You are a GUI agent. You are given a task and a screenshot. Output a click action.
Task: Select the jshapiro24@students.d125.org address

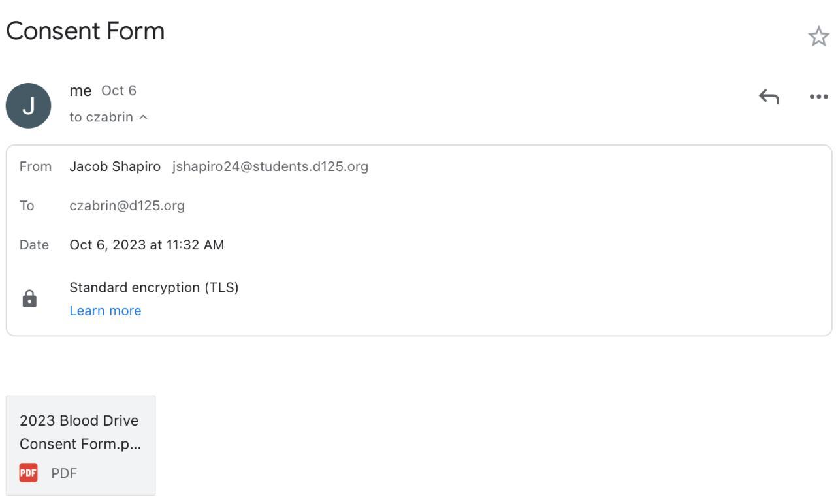pyautogui.click(x=270, y=166)
